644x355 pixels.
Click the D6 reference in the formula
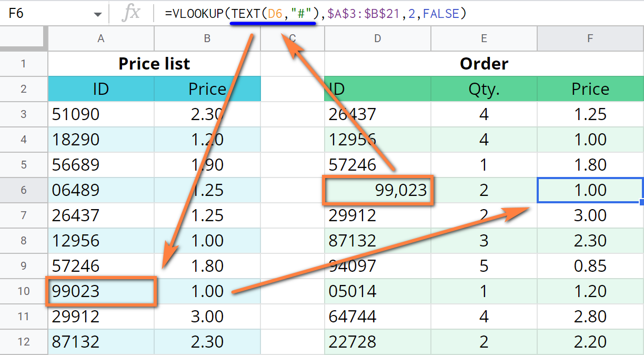[x=274, y=13]
